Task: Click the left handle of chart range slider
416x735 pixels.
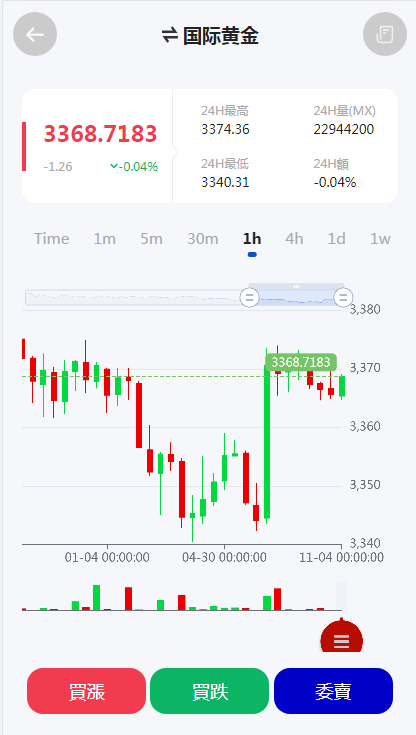Action: (x=250, y=297)
